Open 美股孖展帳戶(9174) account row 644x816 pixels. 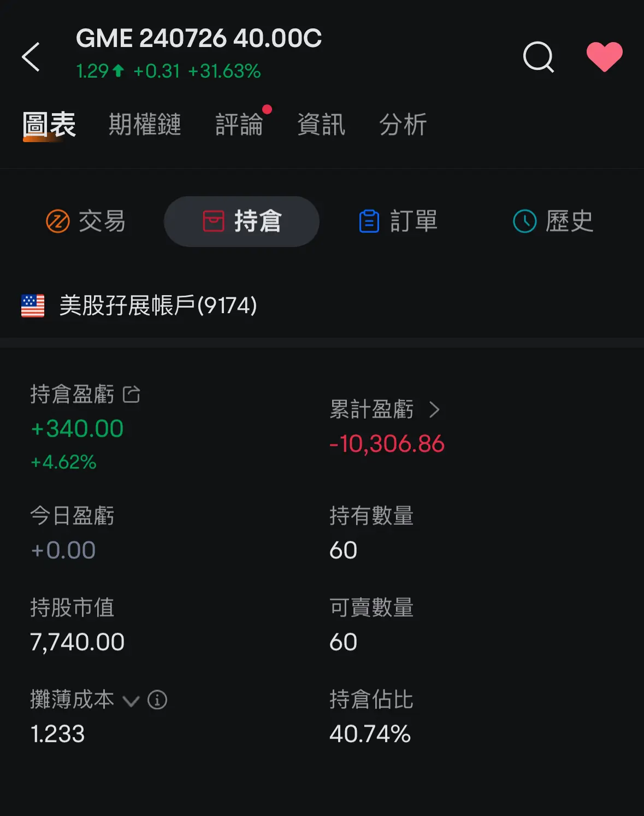pyautogui.click(x=322, y=306)
